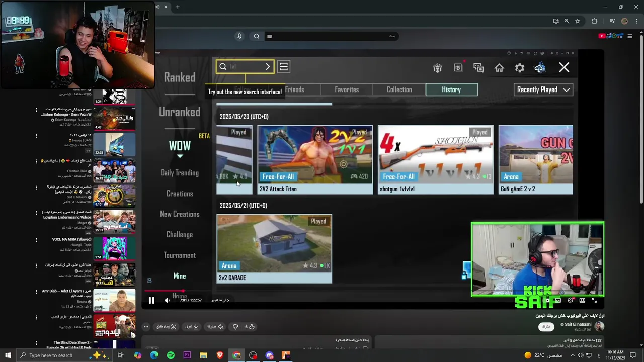Choose Ranked in game side menu
Viewport: 644px width, 362px height.
[x=180, y=77]
